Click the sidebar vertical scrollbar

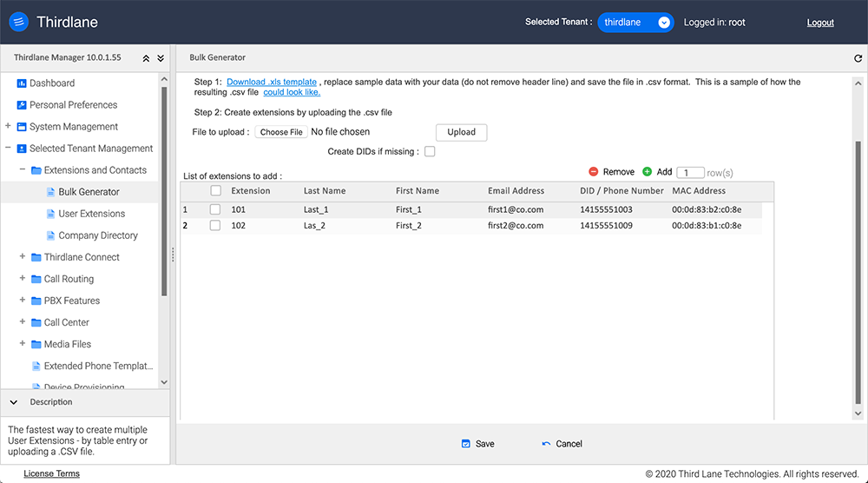[x=164, y=217]
